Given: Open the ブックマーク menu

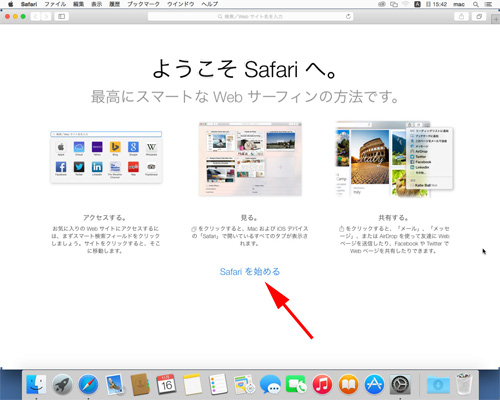Looking at the screenshot, I should [143, 4].
